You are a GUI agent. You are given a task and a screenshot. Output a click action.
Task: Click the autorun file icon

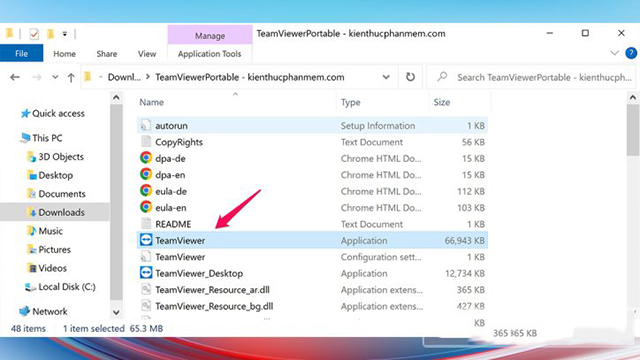point(146,125)
